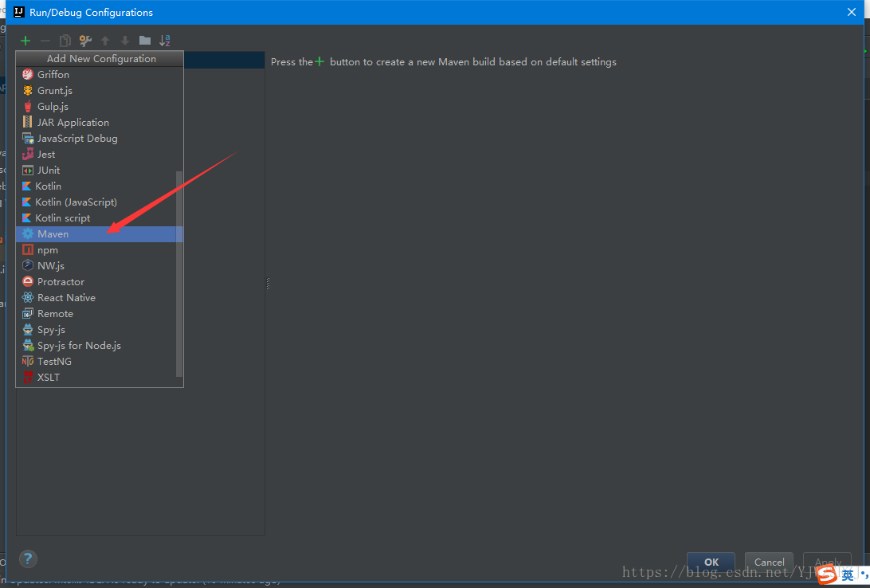Click the IntelliJ IDEA title bar logo
The height and width of the screenshot is (588, 870).
[19, 12]
